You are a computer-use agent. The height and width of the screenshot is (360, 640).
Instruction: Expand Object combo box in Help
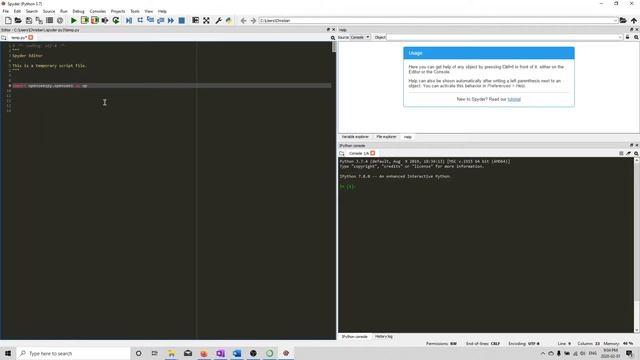tap(620, 37)
